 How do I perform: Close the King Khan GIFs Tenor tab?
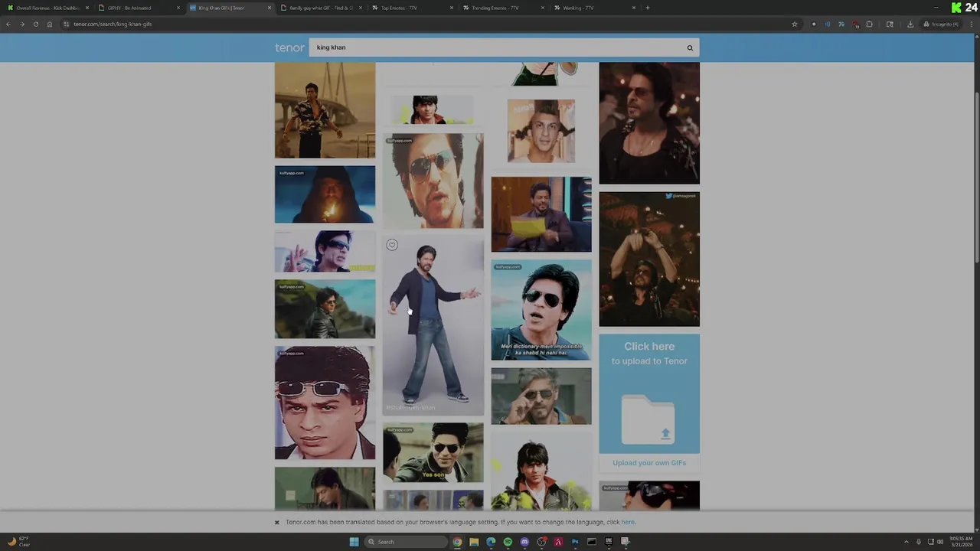(269, 8)
